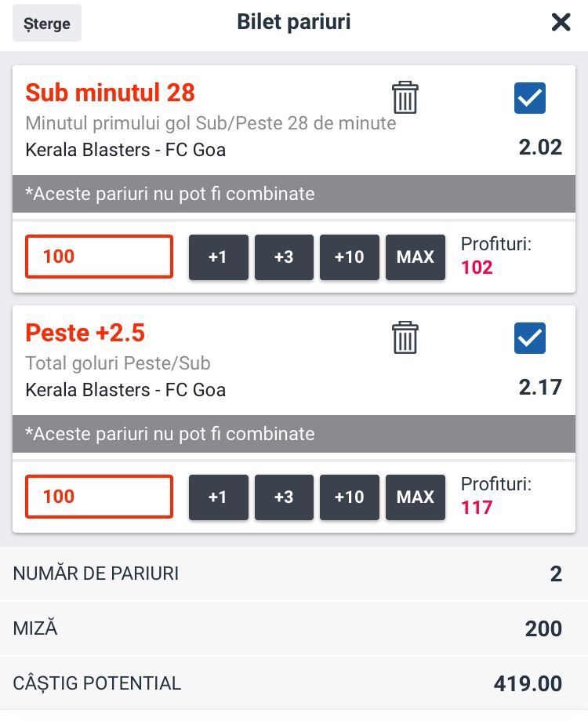Close the Bilet pariuri panel
Image resolution: width=588 pixels, height=721 pixels.
pos(561,22)
